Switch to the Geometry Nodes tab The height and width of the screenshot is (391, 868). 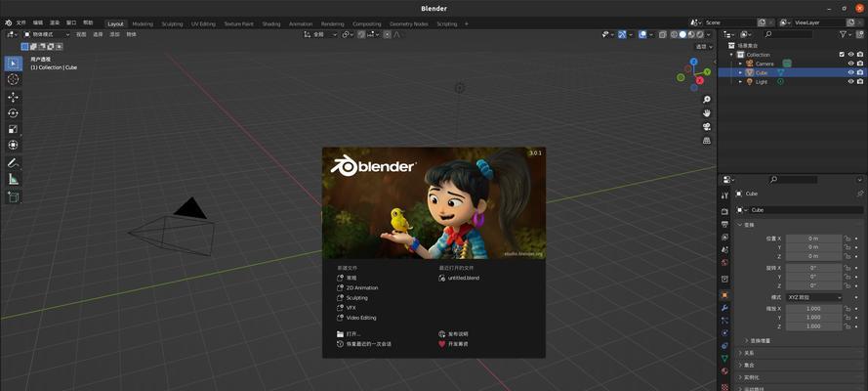[x=408, y=23]
